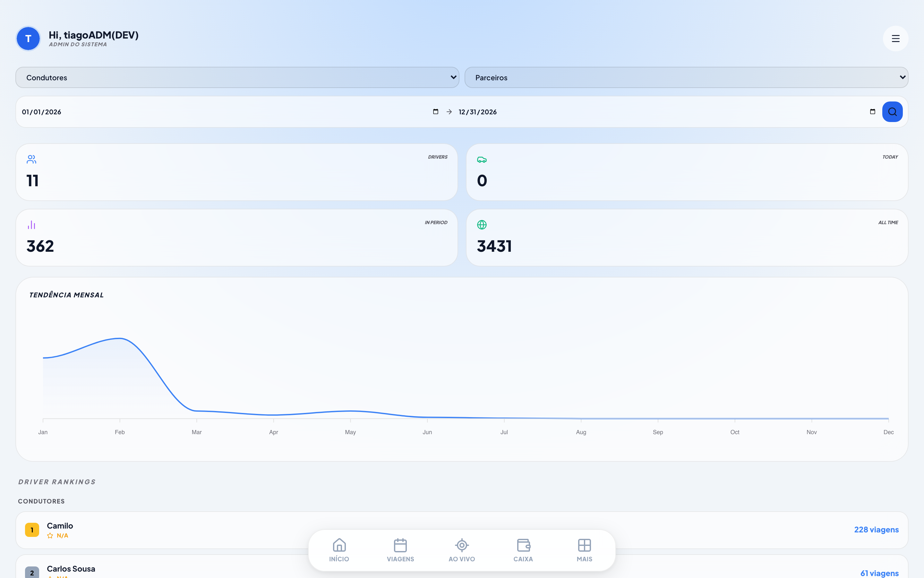Image resolution: width=924 pixels, height=578 pixels.
Task: Open the AO VIVO tab
Action: tap(462, 550)
